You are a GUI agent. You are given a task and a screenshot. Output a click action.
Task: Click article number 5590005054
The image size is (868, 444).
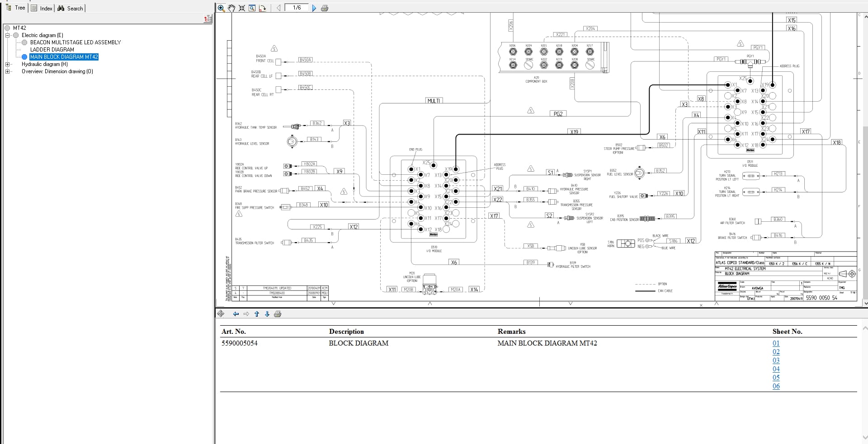(x=240, y=343)
